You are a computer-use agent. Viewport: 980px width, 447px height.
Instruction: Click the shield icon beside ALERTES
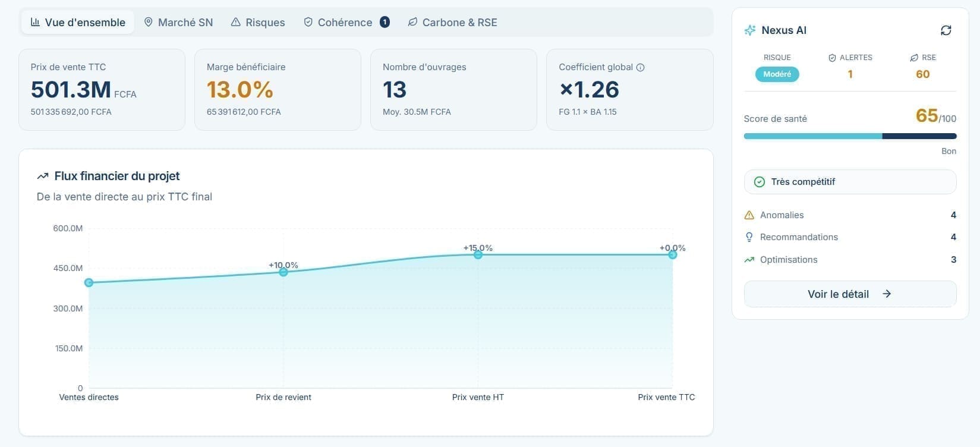pos(832,58)
